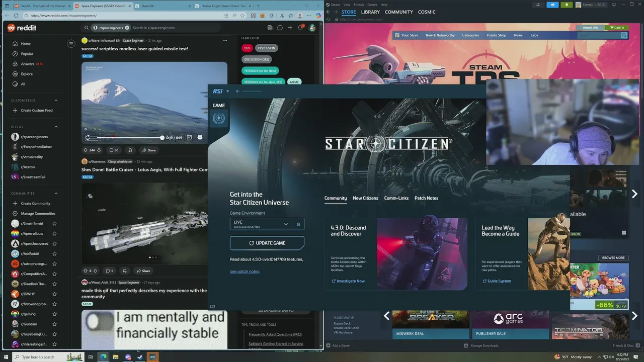Click the Guide System link
The width and height of the screenshot is (644, 362).
[497, 281]
